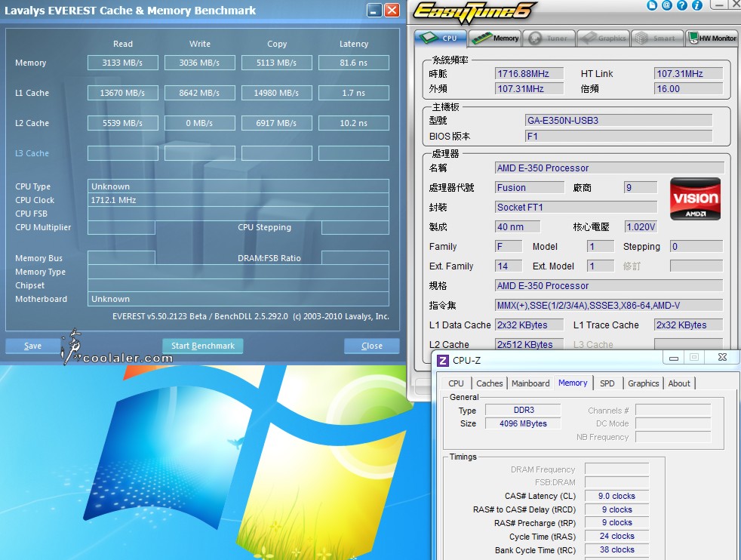Click CPU-Z memory Type DDR3
Image resolution: width=741 pixels, height=560 pixels.
point(523,411)
